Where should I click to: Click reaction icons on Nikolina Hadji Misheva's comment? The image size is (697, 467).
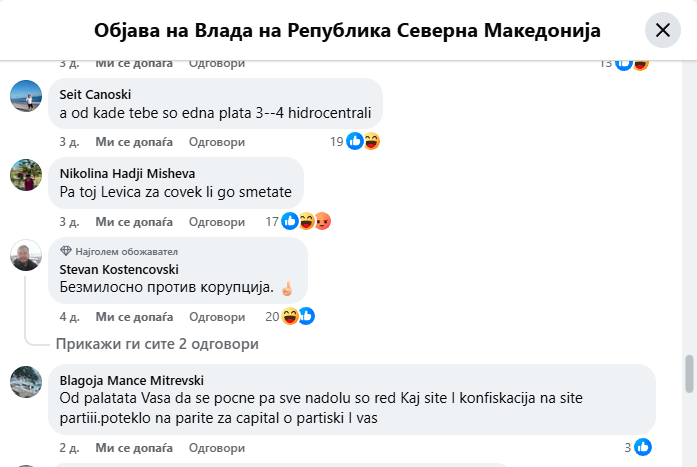point(306,221)
